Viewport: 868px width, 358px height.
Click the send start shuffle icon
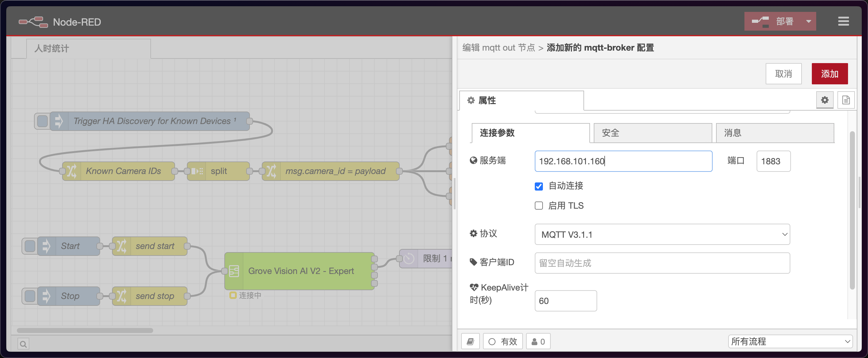(121, 246)
